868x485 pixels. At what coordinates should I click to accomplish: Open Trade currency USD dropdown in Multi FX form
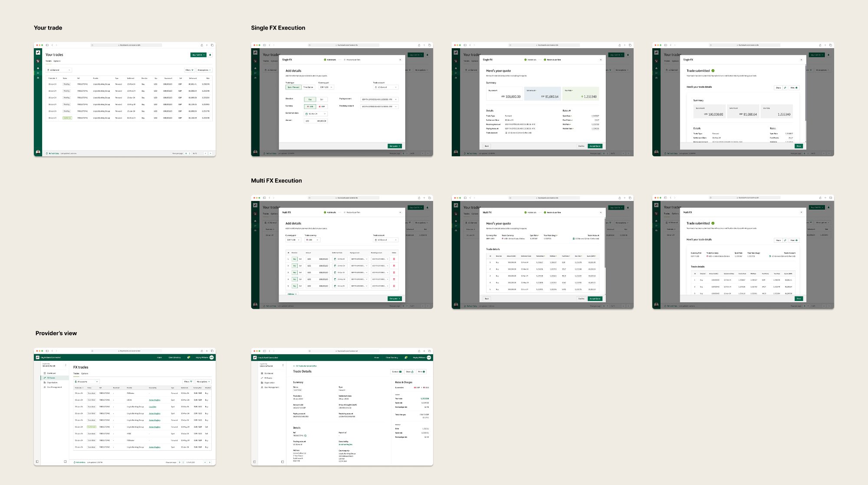pyautogui.click(x=312, y=240)
